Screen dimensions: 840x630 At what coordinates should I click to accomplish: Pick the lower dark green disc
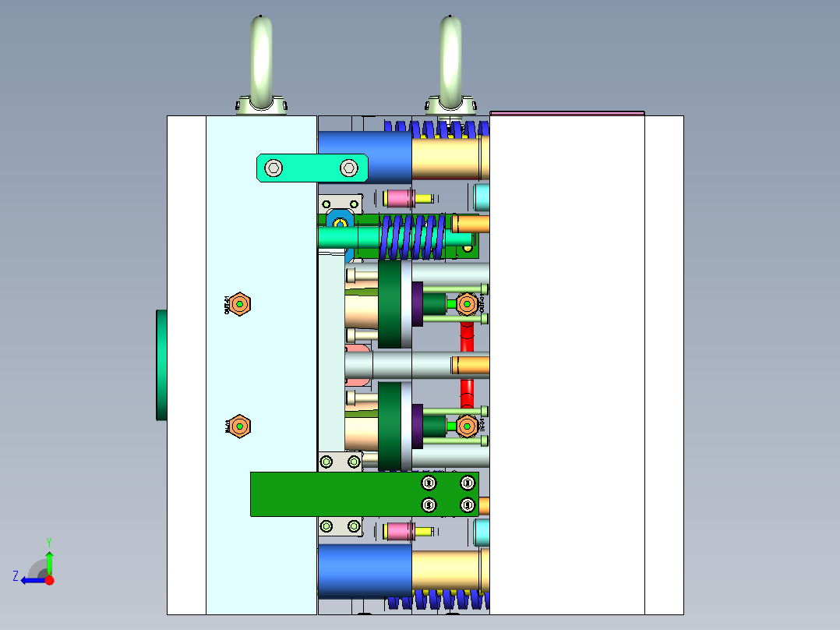pos(390,426)
